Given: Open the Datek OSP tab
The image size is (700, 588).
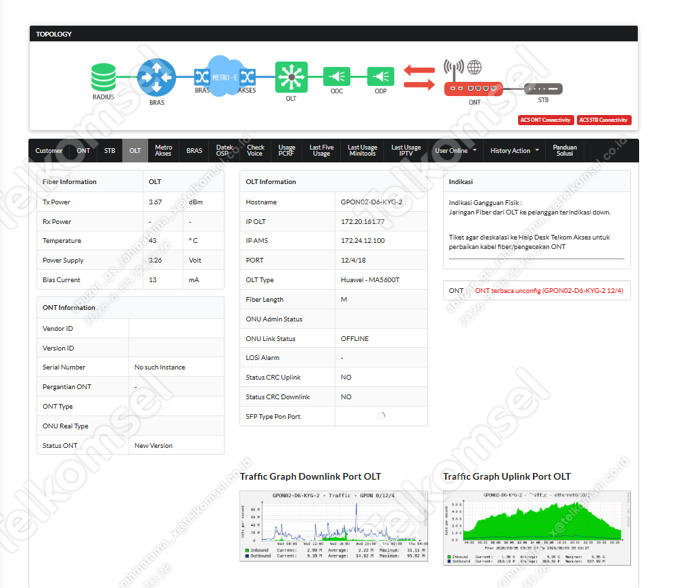Looking at the screenshot, I should pos(225,150).
